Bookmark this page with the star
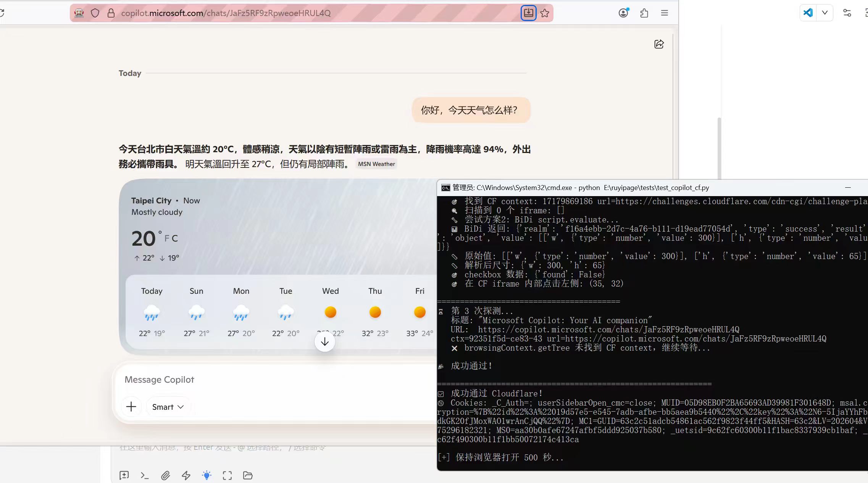Viewport: 868px width, 483px height. [x=545, y=13]
